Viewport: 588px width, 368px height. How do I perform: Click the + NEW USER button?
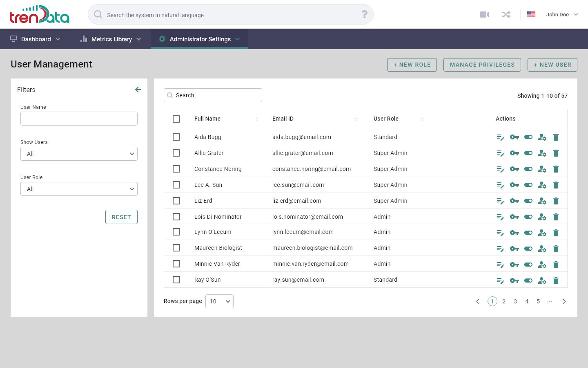click(x=552, y=65)
